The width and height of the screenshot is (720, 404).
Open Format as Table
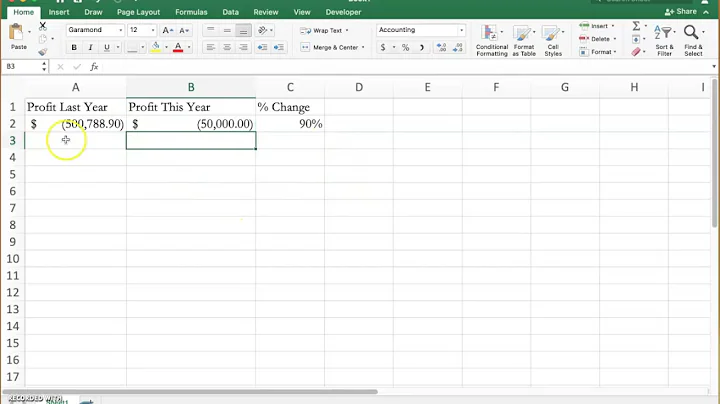coord(524,40)
